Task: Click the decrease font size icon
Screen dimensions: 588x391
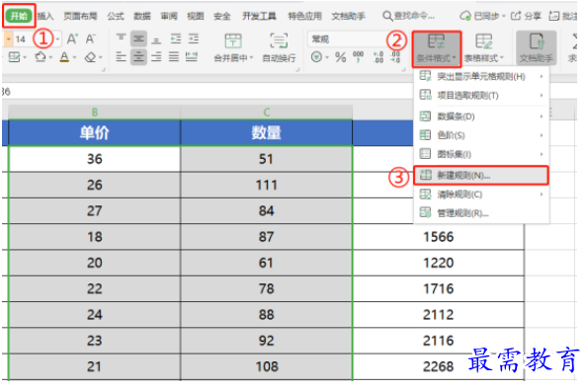Action: point(90,39)
